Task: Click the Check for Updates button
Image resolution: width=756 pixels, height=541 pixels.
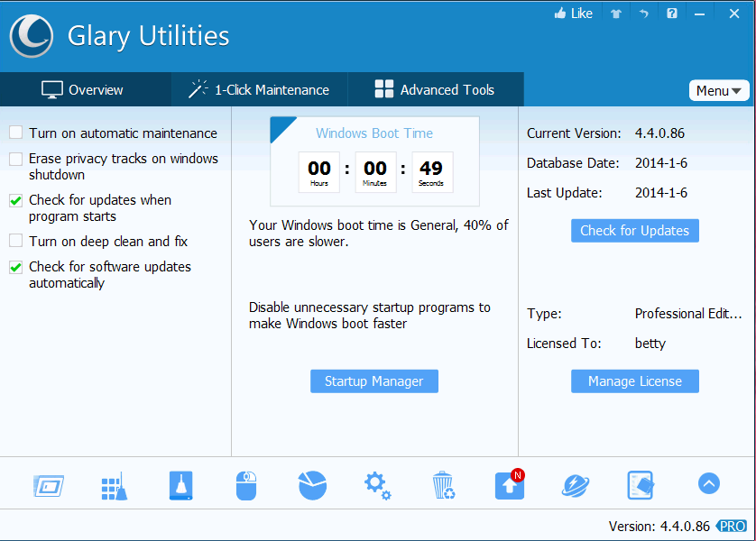Action: tap(634, 231)
